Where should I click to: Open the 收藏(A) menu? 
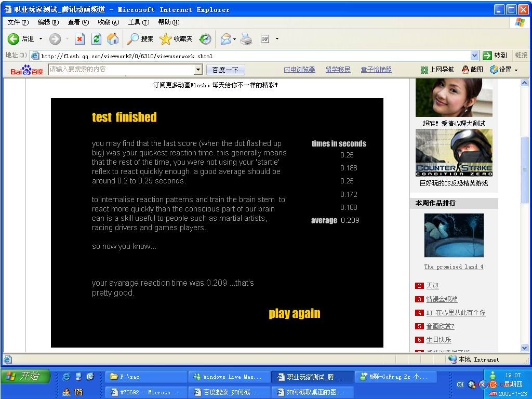coord(108,22)
